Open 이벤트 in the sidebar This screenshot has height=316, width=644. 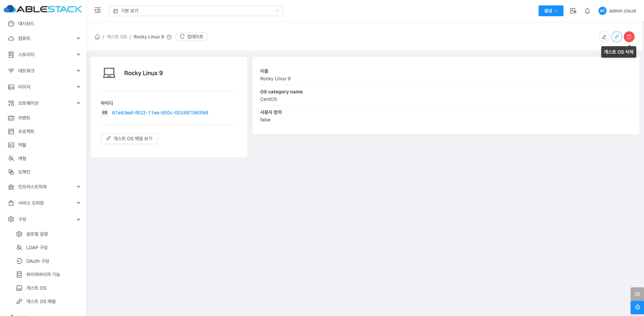43,118
